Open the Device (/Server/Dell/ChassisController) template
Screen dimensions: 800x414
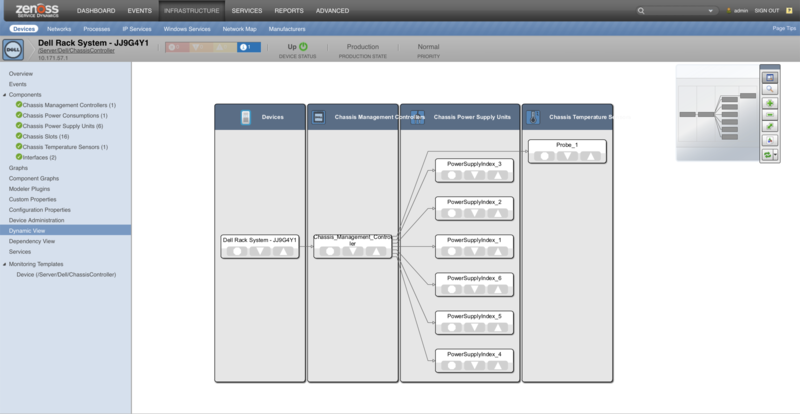tap(66, 275)
